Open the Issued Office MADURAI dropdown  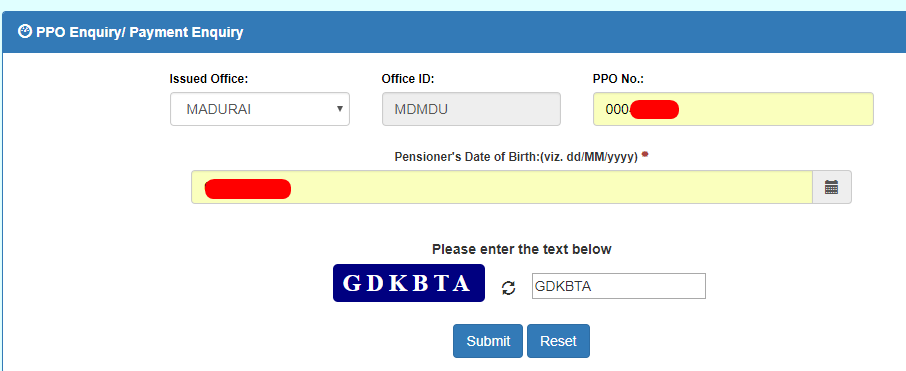point(259,109)
